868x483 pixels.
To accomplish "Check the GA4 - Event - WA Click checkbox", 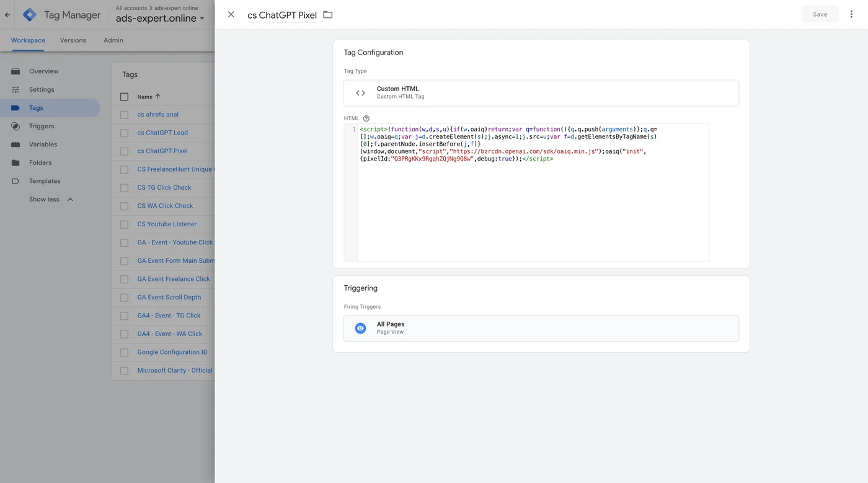I will [x=124, y=334].
